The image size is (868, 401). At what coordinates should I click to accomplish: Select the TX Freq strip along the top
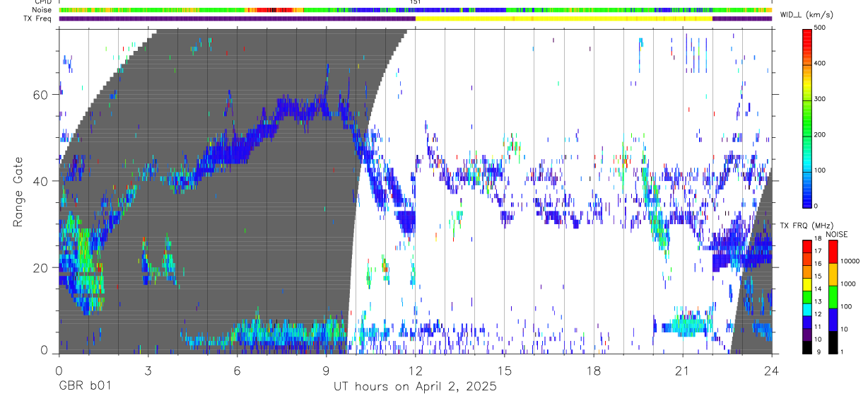click(x=416, y=19)
